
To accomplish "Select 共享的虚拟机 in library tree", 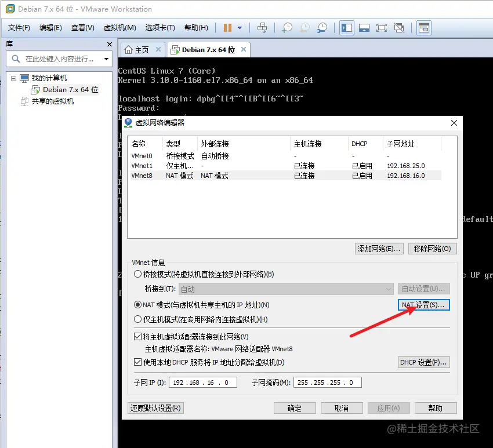I will [53, 101].
